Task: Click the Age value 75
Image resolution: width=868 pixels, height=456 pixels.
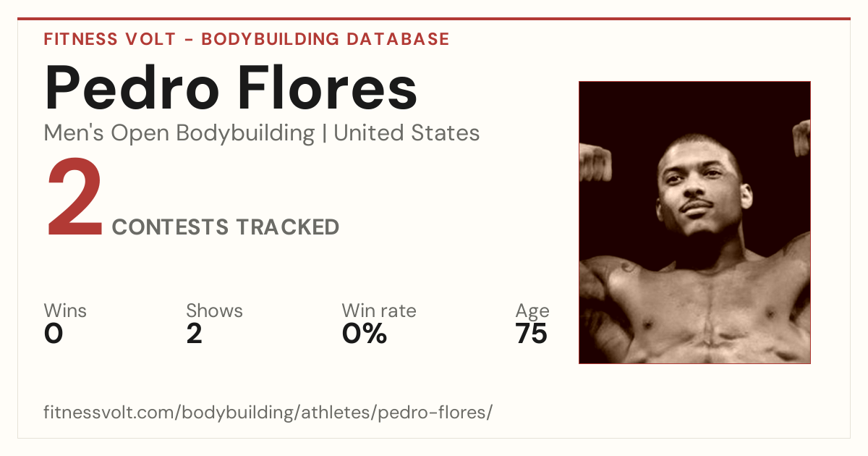Action: coord(531,334)
